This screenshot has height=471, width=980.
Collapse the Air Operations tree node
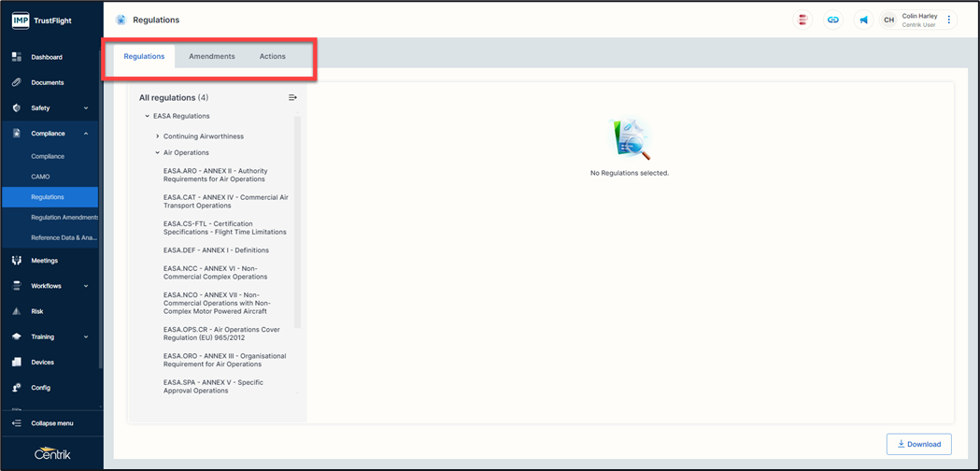coord(158,152)
